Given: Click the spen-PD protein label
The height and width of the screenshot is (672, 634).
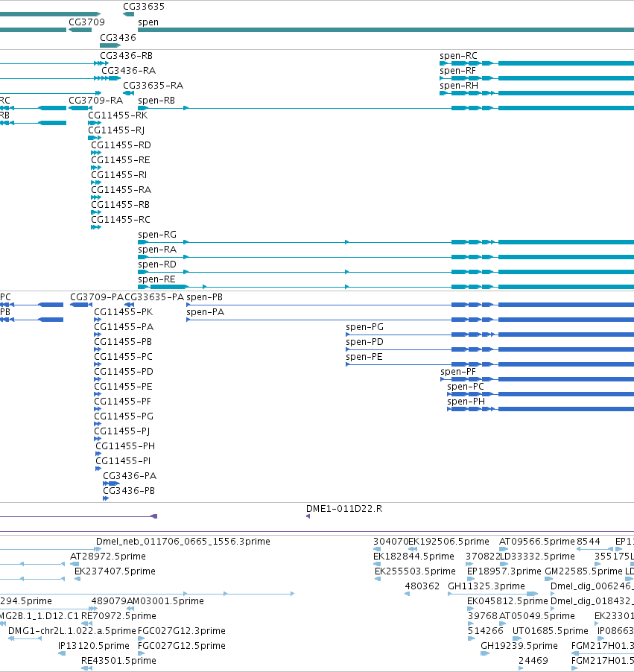Looking at the screenshot, I should coord(365,342).
